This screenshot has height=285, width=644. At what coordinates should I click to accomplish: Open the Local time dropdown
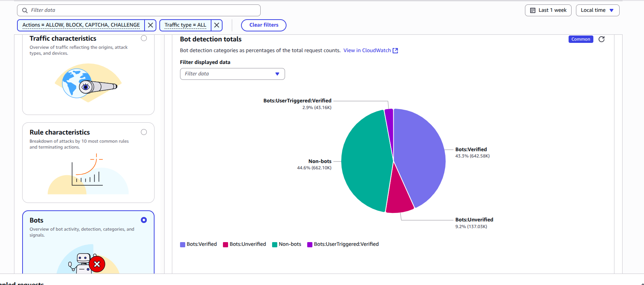597,10
